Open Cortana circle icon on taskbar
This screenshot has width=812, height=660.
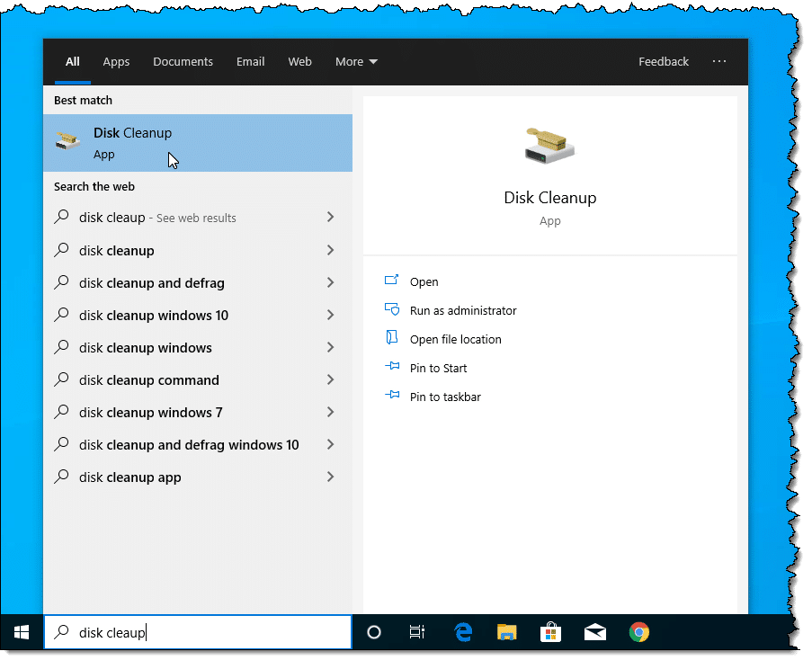[374, 633]
